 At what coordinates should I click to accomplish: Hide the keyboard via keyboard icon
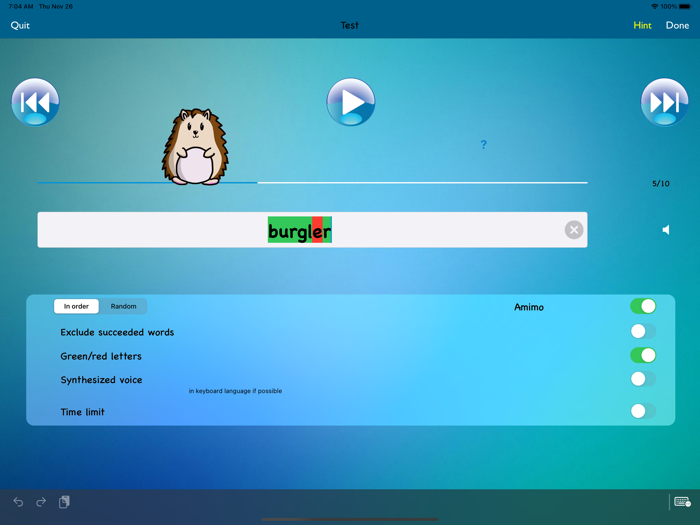(682, 502)
